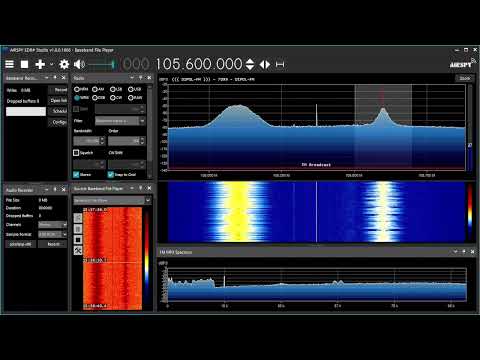Click the 105.600.000 frequency display
This screenshot has height=360, width=480.
pos(199,64)
